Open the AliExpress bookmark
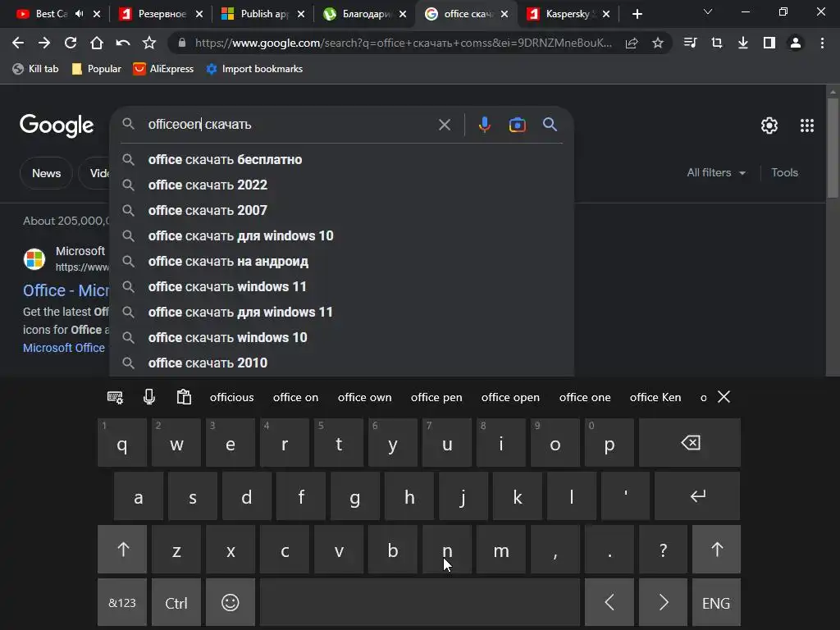Image resolution: width=840 pixels, height=630 pixels. click(163, 69)
